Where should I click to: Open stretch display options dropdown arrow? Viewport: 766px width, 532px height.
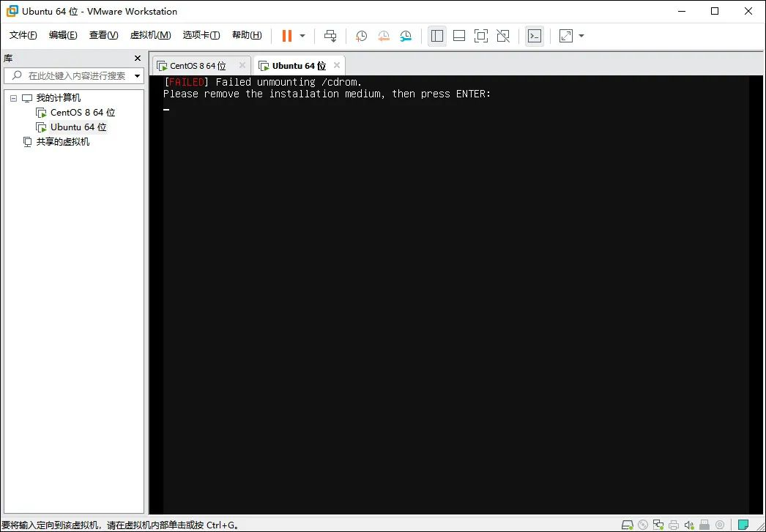pos(581,36)
